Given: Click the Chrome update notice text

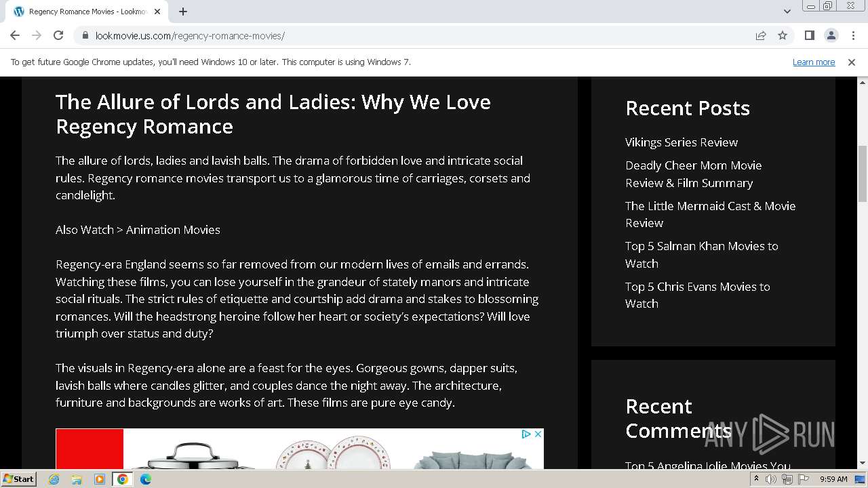Looking at the screenshot, I should (211, 62).
